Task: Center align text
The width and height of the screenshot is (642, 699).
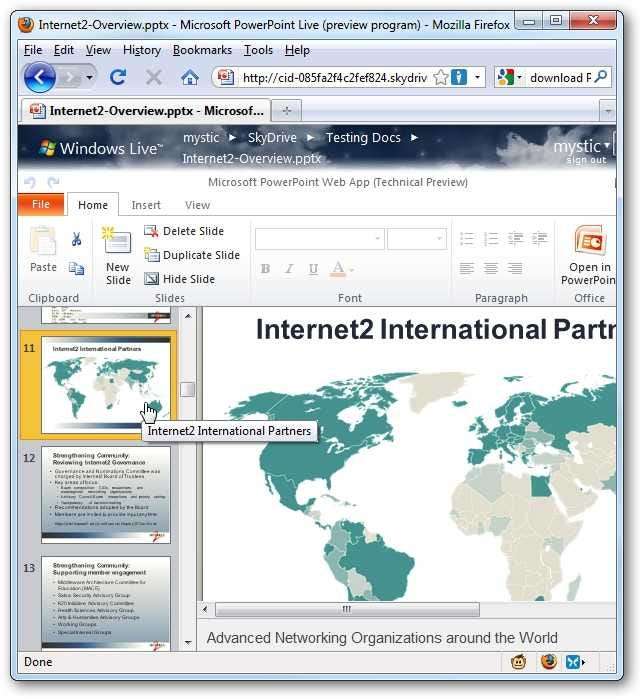Action: (491, 268)
